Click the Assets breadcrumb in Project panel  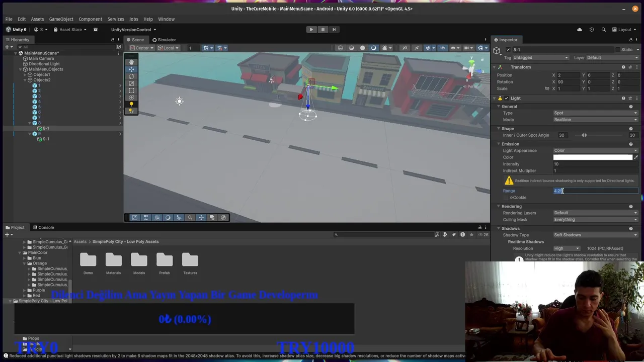pos(80,241)
